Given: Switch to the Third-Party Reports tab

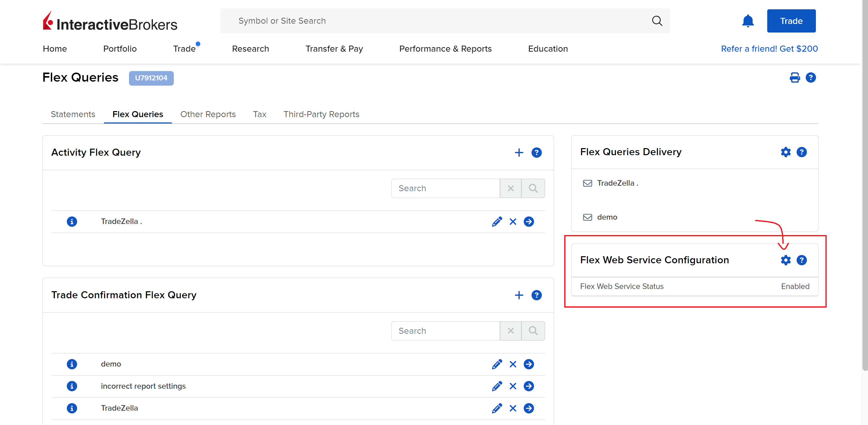Looking at the screenshot, I should coord(321,114).
